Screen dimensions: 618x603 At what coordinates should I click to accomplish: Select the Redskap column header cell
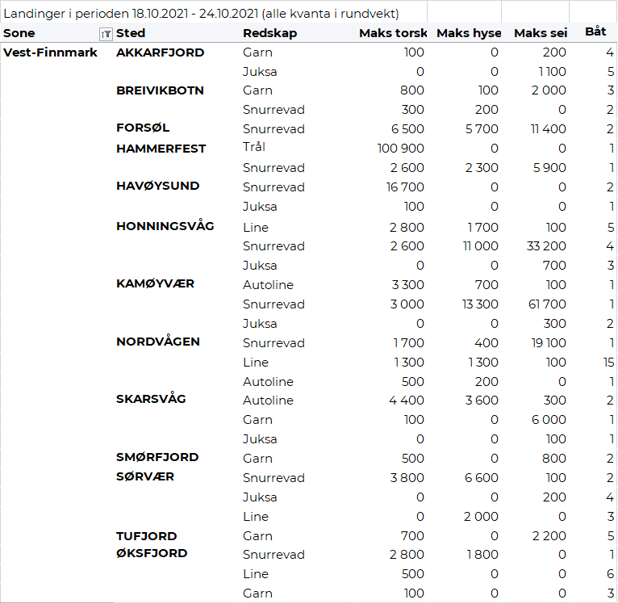pos(267,33)
